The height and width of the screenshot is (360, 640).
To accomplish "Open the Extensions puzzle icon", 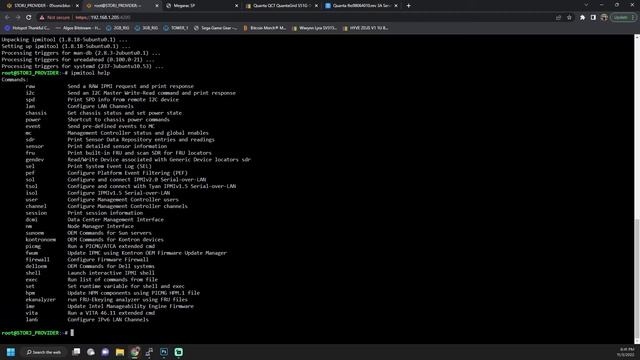I will pyautogui.click(x=582, y=18).
